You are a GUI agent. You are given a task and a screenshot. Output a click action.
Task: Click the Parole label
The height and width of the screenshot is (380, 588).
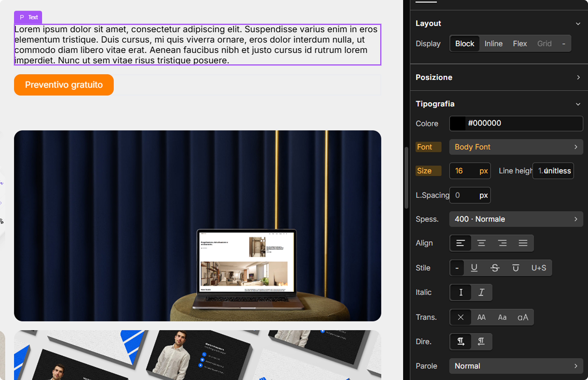click(x=426, y=366)
